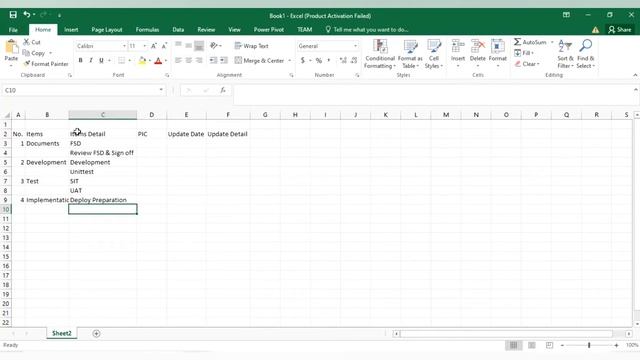Image resolution: width=640 pixels, height=360 pixels.
Task: Switch to the Insert ribbon tab
Action: tap(71, 30)
